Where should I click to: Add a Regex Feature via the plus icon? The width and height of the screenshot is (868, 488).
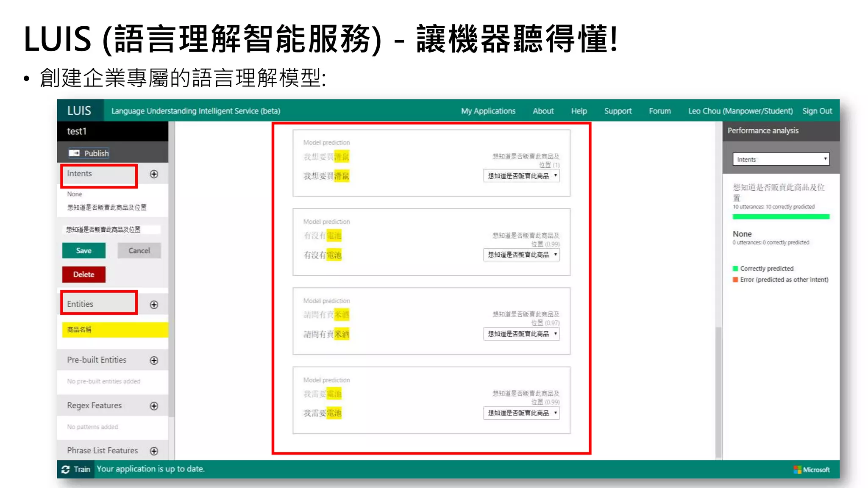[x=154, y=406]
